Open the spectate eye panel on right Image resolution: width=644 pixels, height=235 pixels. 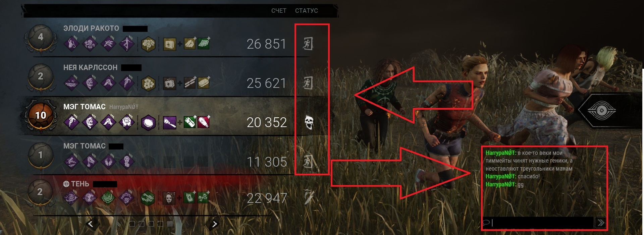[601, 110]
